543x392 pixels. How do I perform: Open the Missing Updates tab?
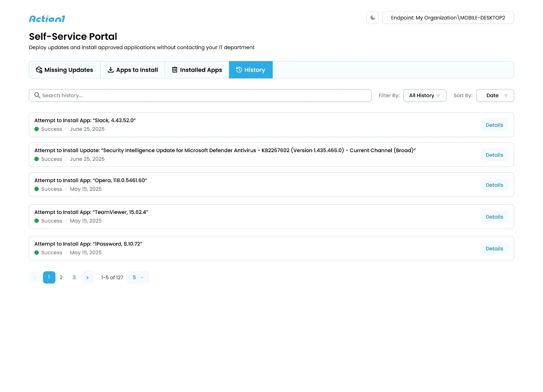click(x=65, y=70)
